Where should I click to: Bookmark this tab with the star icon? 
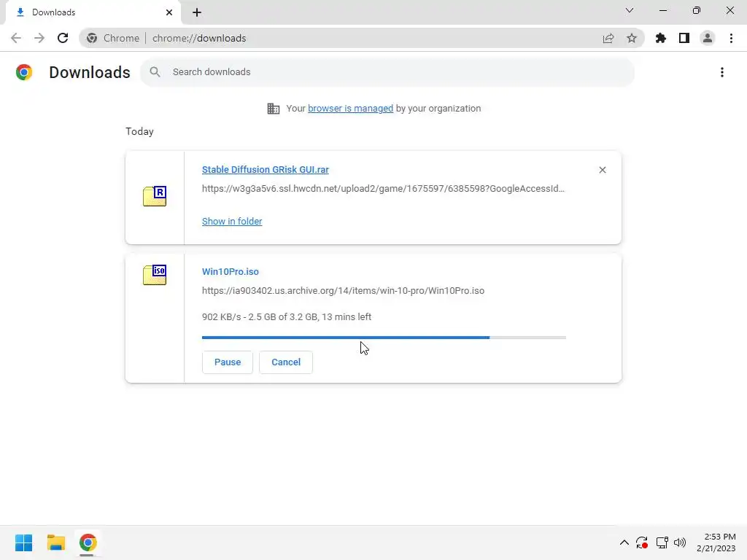(632, 38)
